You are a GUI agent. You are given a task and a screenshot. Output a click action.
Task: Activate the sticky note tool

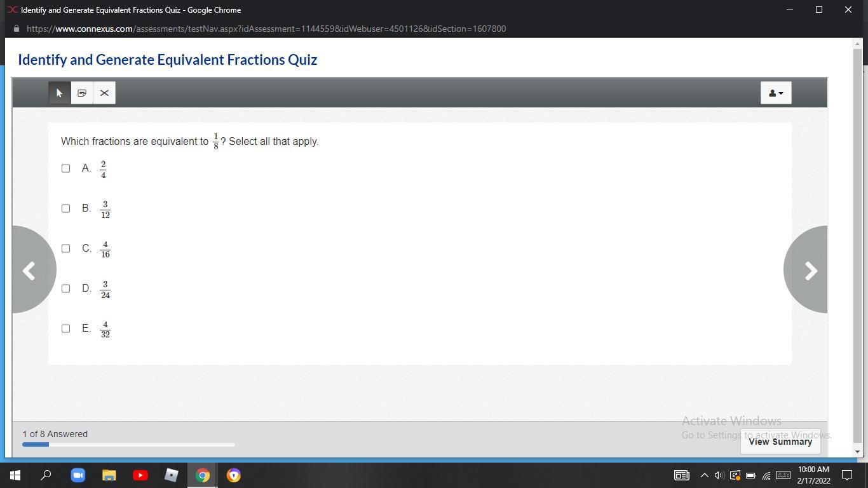[82, 93]
